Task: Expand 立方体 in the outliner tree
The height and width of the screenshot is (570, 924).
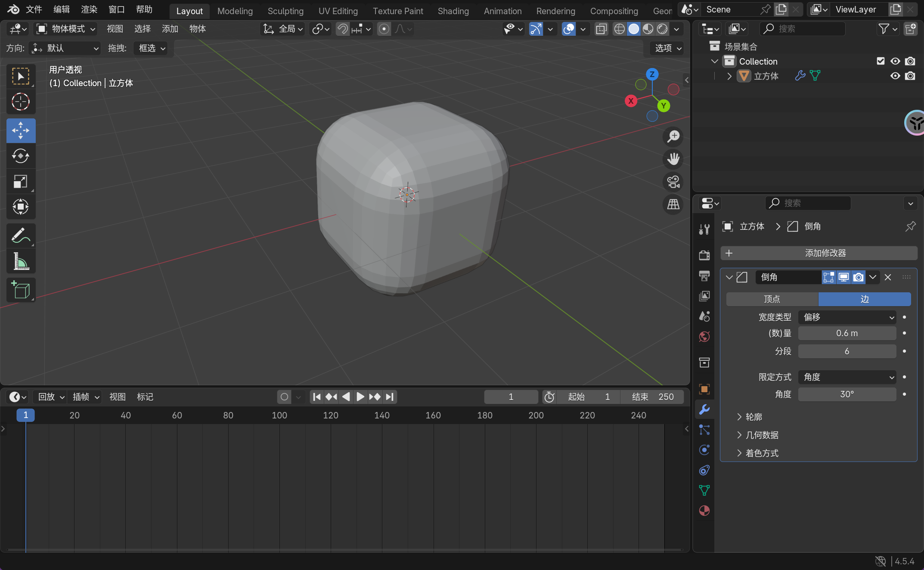Action: click(x=729, y=76)
